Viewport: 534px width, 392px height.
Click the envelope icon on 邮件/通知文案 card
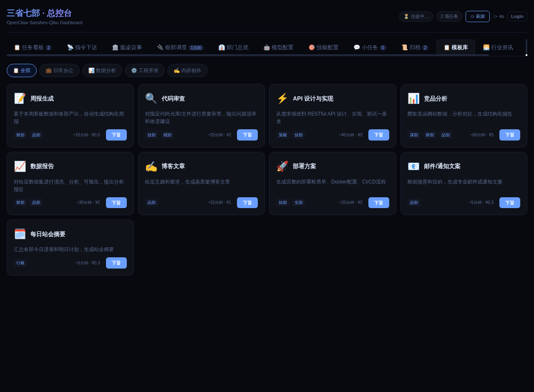[x=413, y=166]
